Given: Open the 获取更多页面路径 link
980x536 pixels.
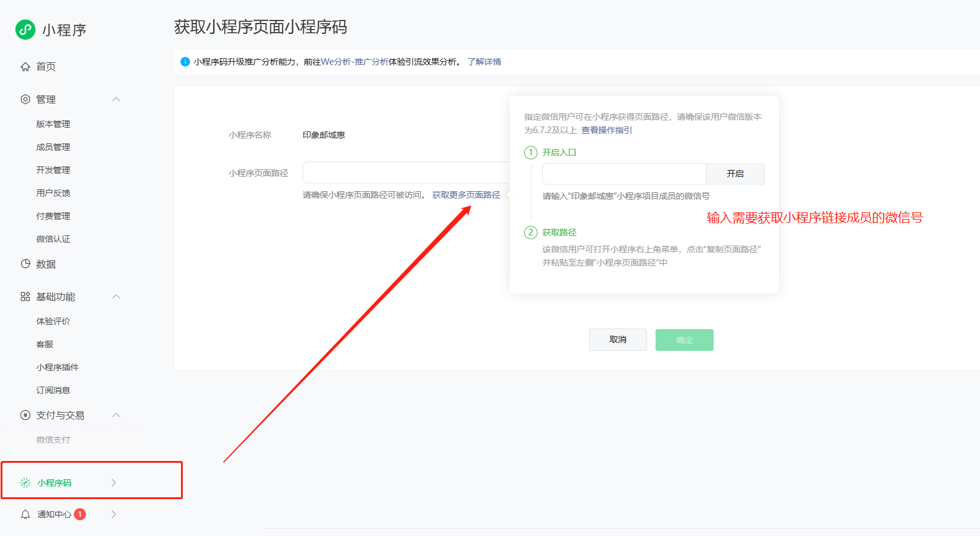Looking at the screenshot, I should (466, 195).
